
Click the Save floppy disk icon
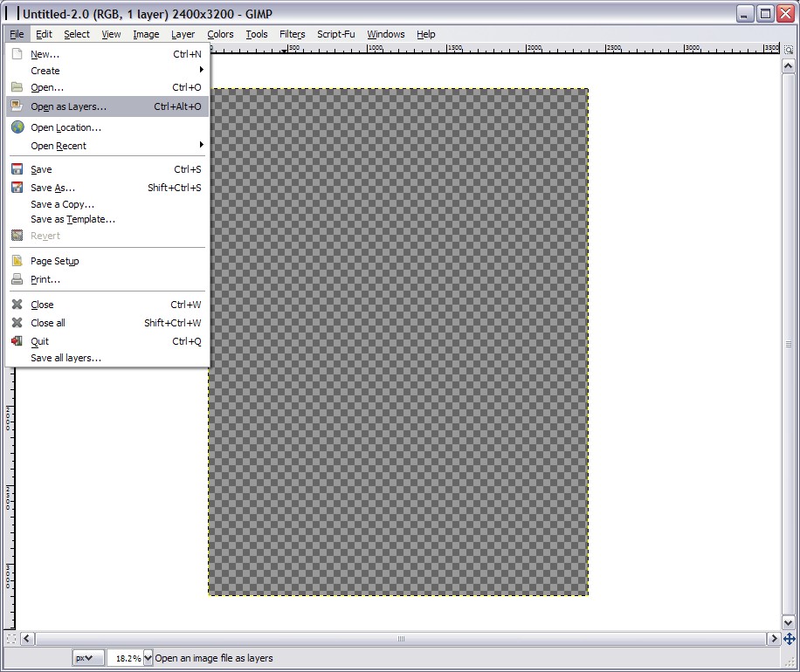pos(17,169)
